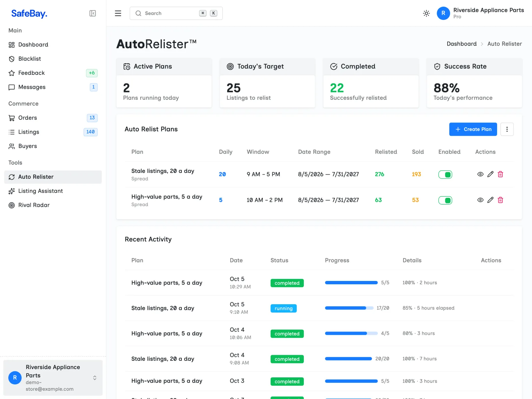Open Dashboard in the sidebar
532x399 pixels.
tap(53, 45)
